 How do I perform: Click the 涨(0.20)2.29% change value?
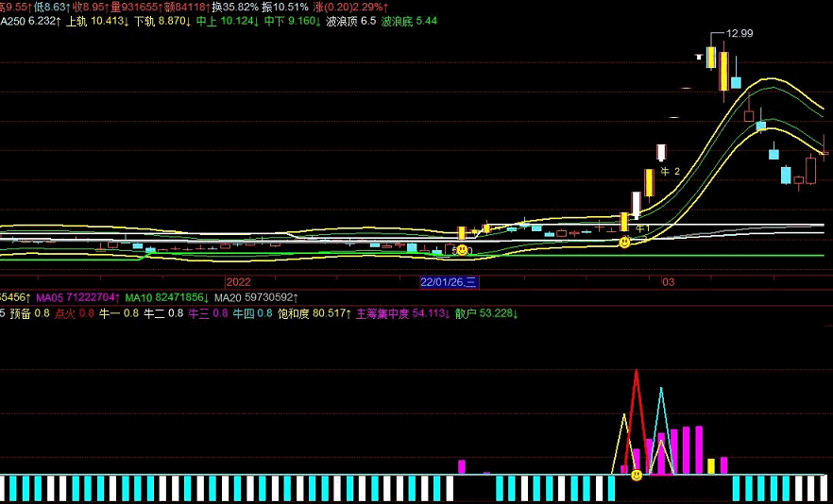click(x=350, y=7)
